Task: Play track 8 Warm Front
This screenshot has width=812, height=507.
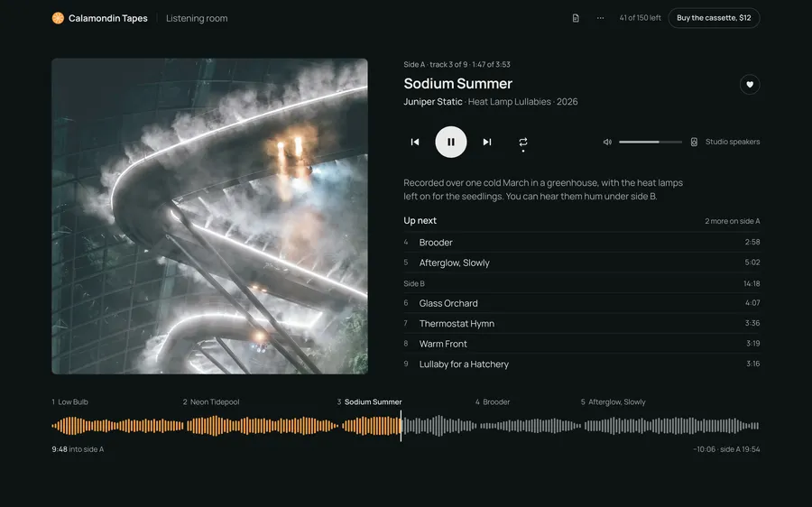Action: 582,344
